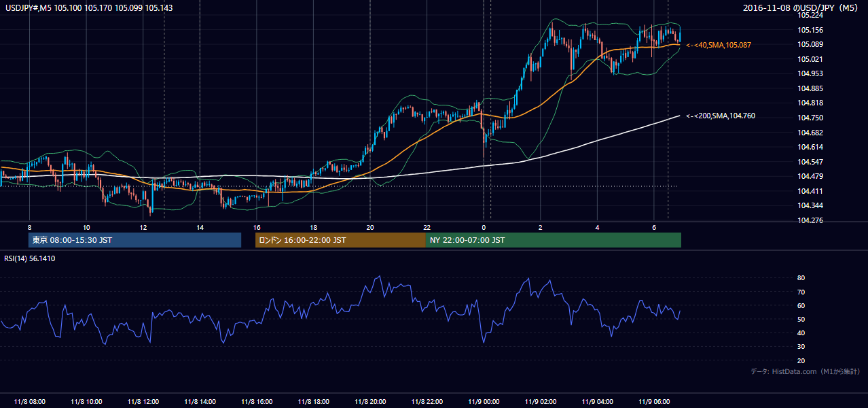Click RSI scale value 30
This screenshot has height=408, width=868.
[801, 347]
